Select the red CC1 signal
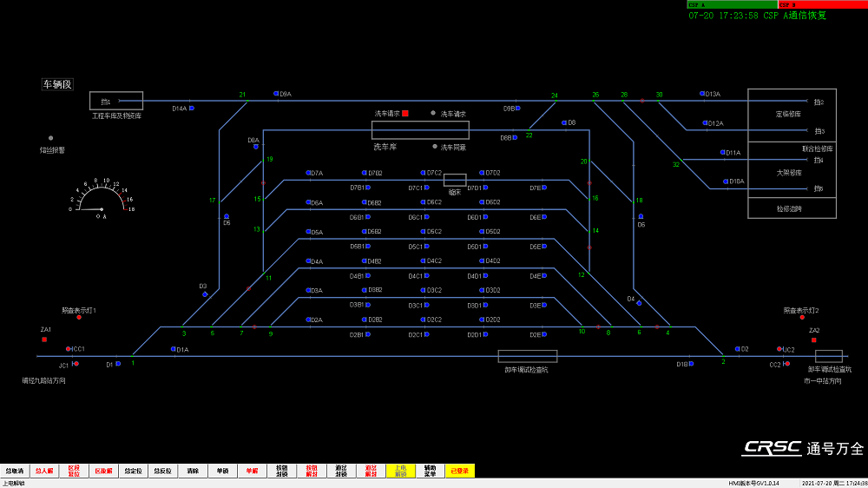The width and height of the screenshot is (868, 488). (x=68, y=349)
